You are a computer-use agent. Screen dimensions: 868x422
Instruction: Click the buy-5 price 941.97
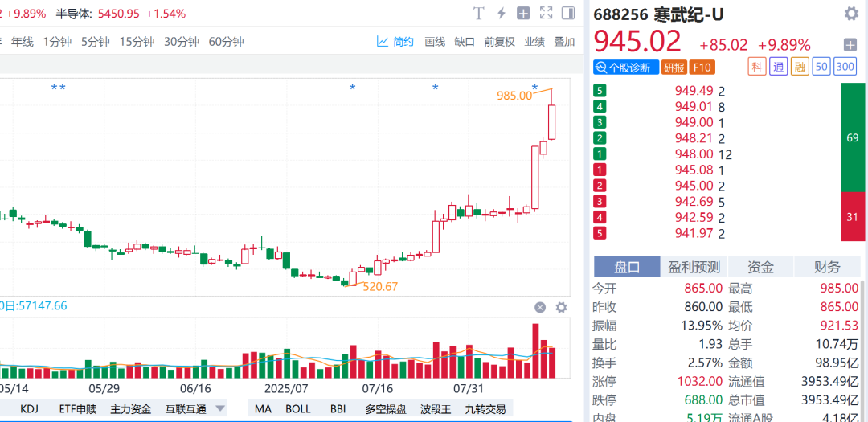click(x=694, y=233)
